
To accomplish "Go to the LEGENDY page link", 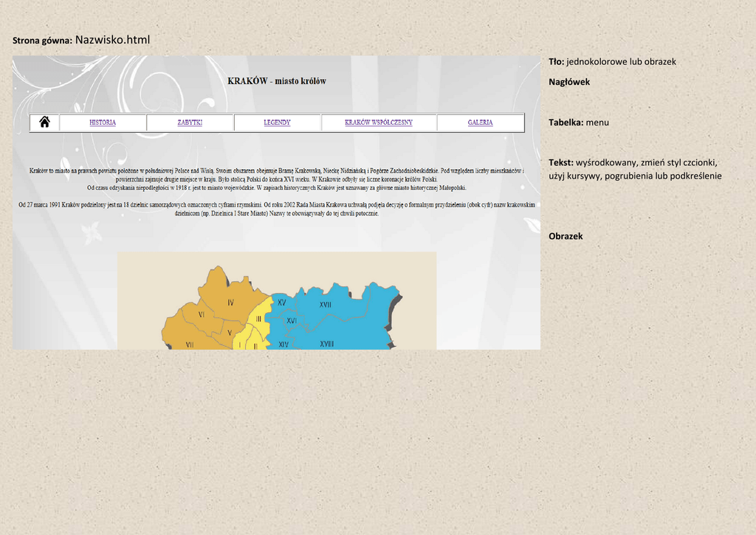I will pyautogui.click(x=277, y=122).
